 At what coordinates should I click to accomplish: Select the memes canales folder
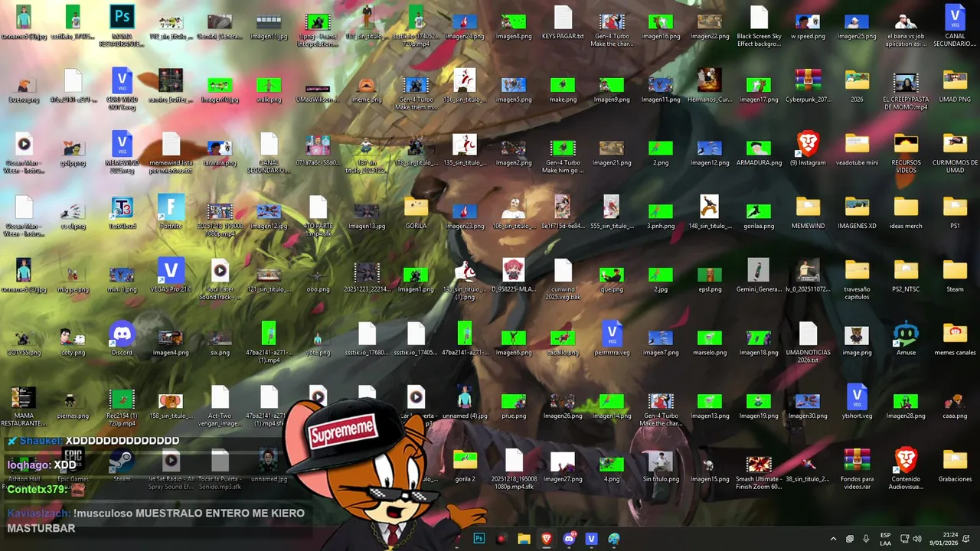tap(955, 339)
